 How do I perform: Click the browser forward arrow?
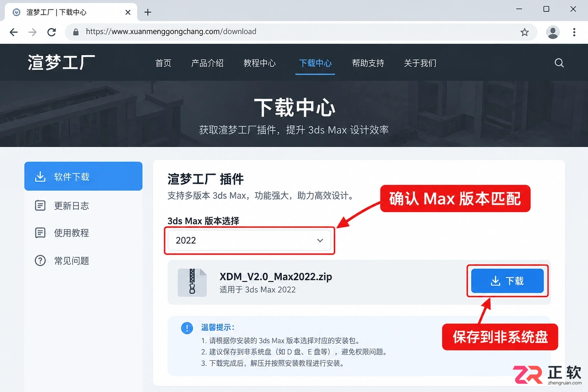pyautogui.click(x=33, y=32)
